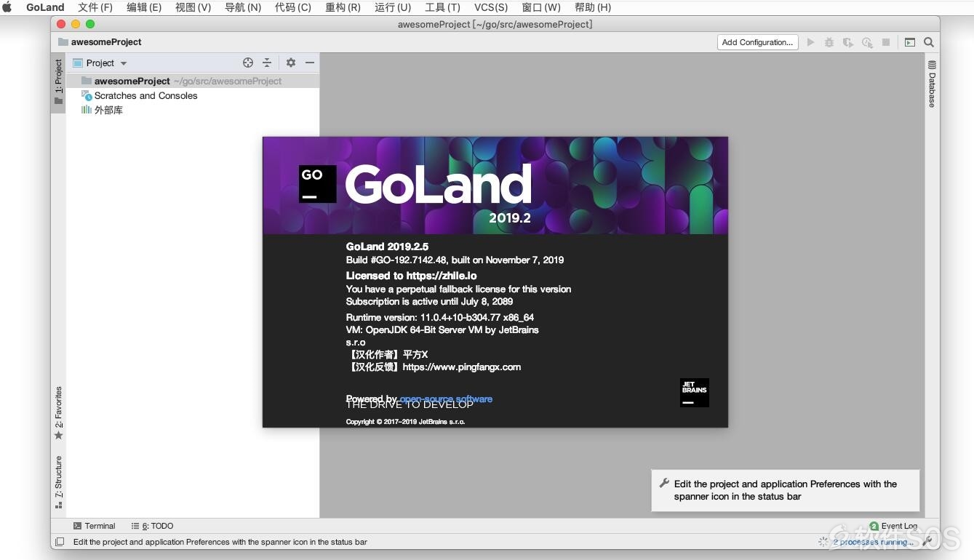
Task: Open the 代码 (C) menu
Action: [x=292, y=7]
